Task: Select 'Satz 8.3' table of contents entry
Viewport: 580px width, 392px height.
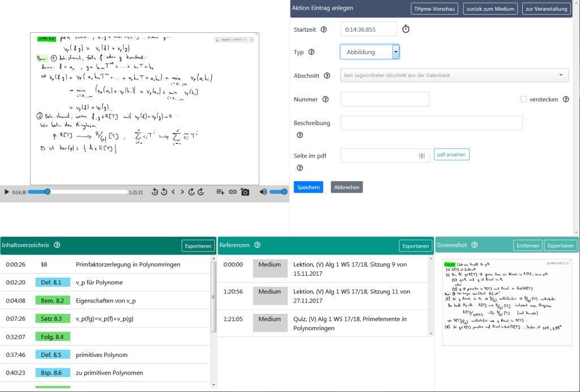Action: coord(53,318)
